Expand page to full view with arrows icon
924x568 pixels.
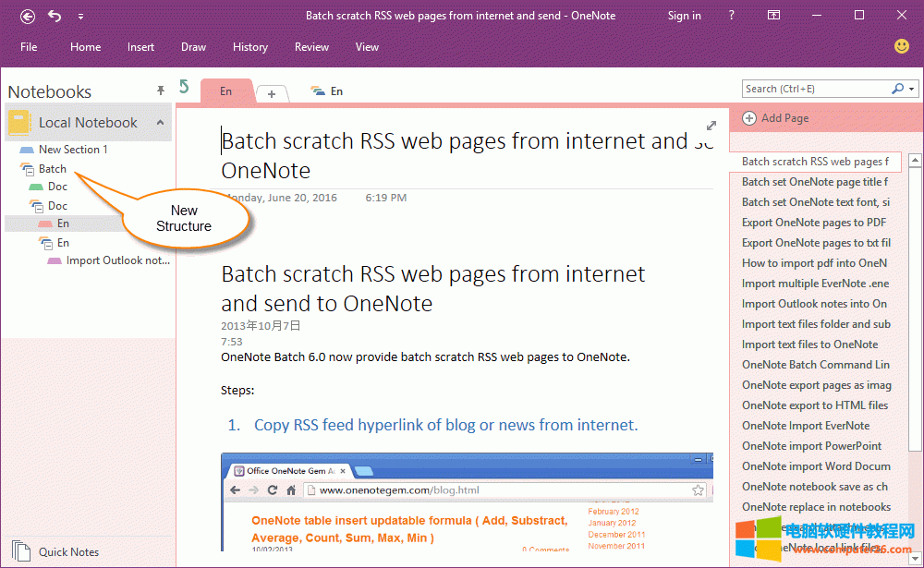(711, 126)
